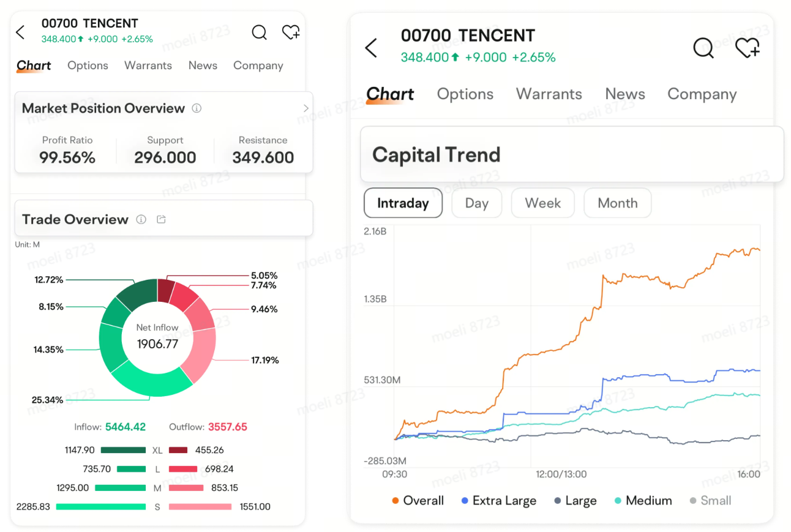This screenshot has height=532, width=791.
Task: Click the Capital Trend heading card
Action: 572,154
